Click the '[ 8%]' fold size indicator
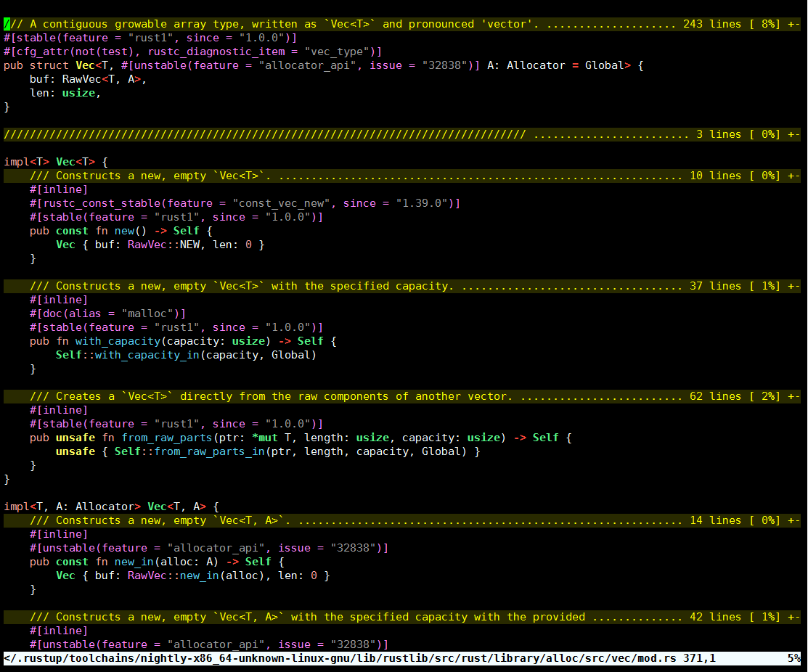 pos(766,23)
